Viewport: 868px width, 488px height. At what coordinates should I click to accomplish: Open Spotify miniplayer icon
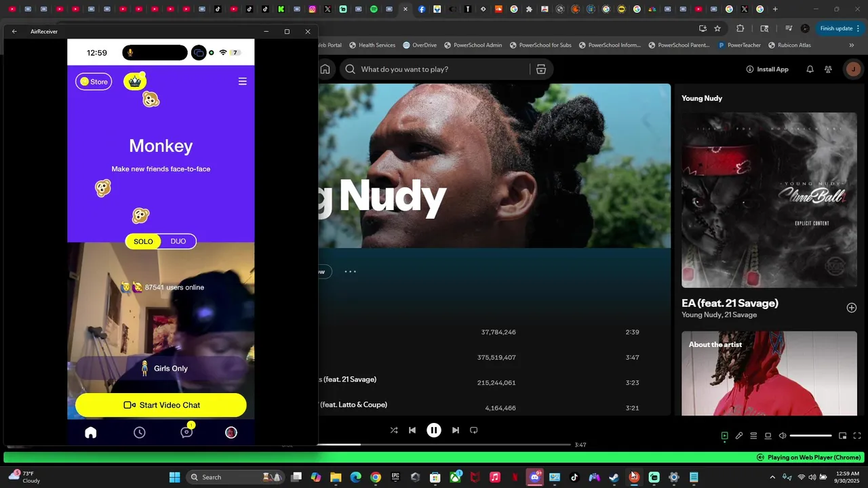(x=843, y=436)
